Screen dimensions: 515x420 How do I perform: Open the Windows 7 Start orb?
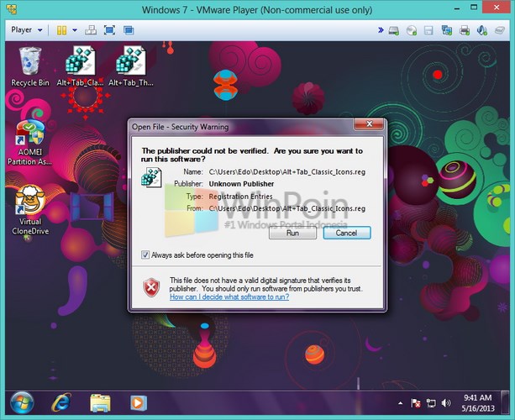(x=22, y=402)
